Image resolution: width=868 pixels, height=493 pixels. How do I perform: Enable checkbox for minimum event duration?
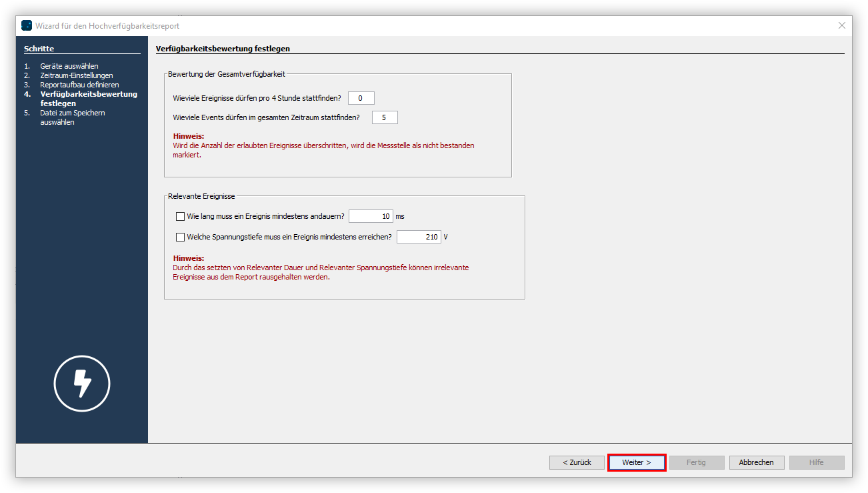(x=180, y=216)
